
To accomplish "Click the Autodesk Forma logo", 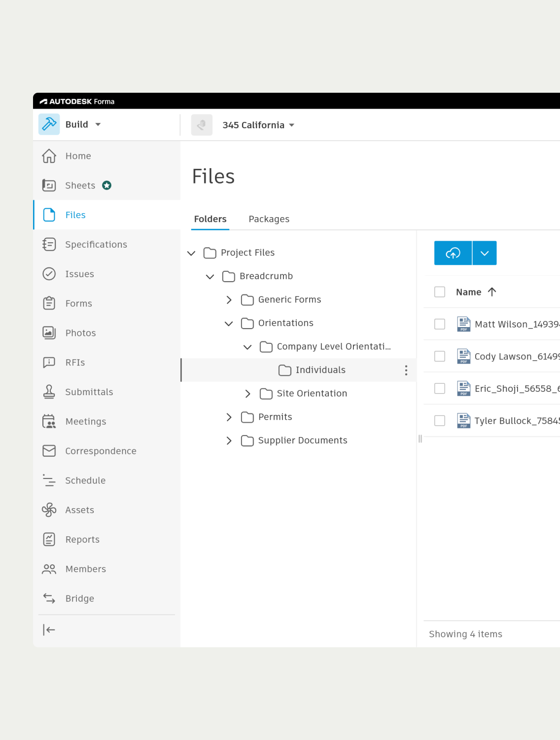I will pos(77,101).
